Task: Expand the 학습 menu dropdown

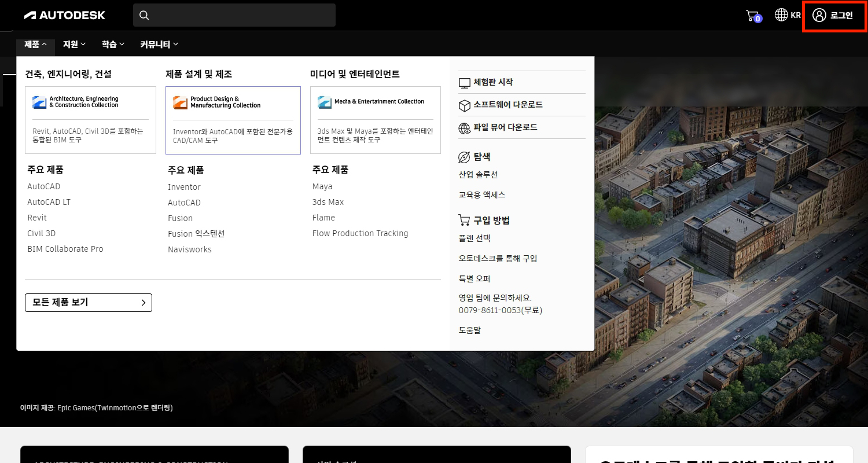Action: (x=113, y=44)
